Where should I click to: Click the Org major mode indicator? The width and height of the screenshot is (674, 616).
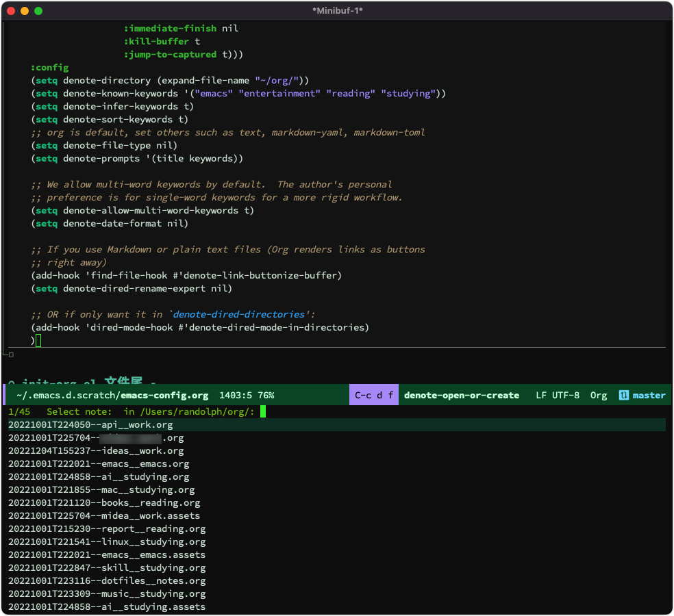click(599, 396)
